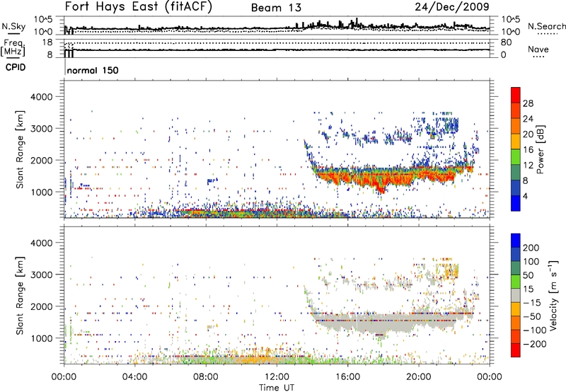Pick the yellow 16–20 segment of Power color bar
566x392 pixels.
coord(516,141)
